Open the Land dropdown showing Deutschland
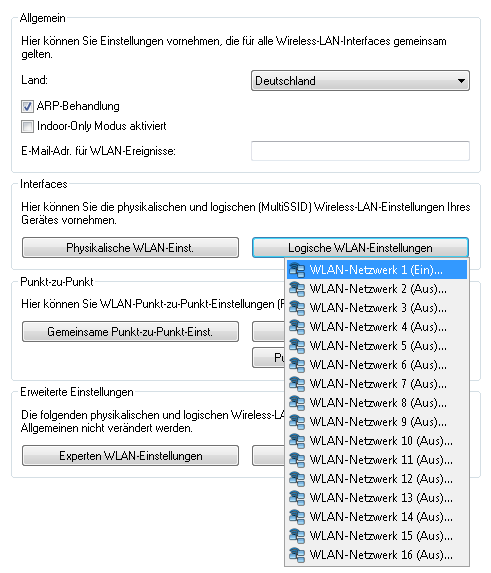The image size is (491, 573). (x=360, y=81)
